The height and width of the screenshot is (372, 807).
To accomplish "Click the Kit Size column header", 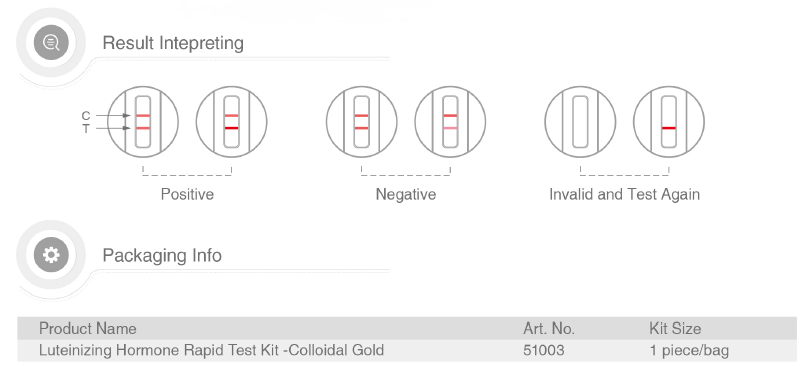I will [x=675, y=328].
